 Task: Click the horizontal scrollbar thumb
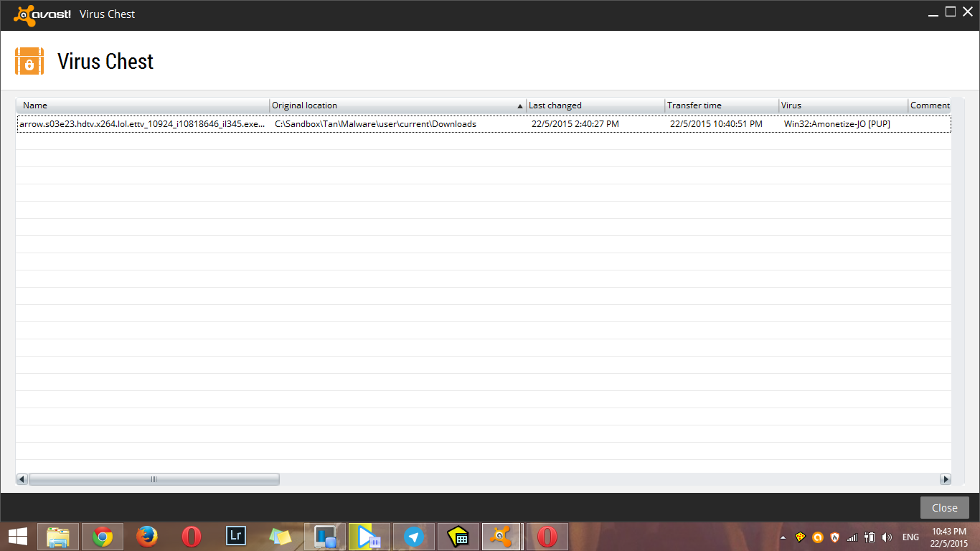[x=154, y=479]
